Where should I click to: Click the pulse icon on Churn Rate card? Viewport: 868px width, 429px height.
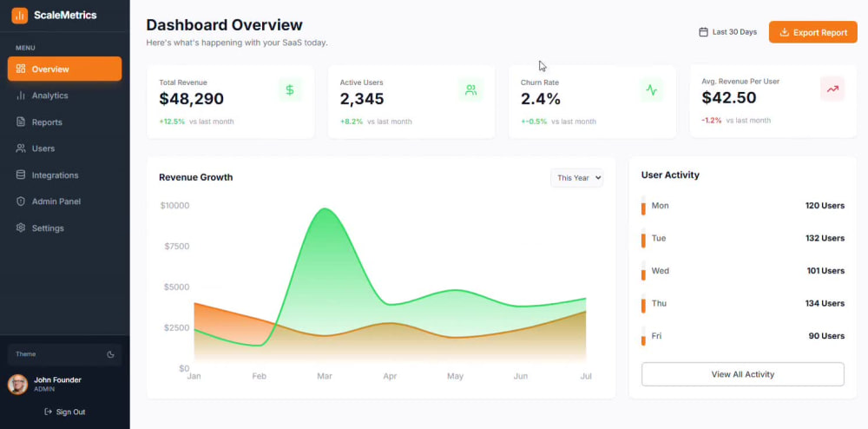pyautogui.click(x=652, y=89)
